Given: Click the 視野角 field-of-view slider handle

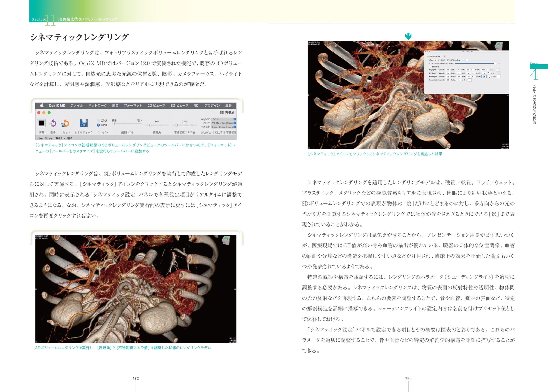Looking at the screenshot, I should 150,125.
